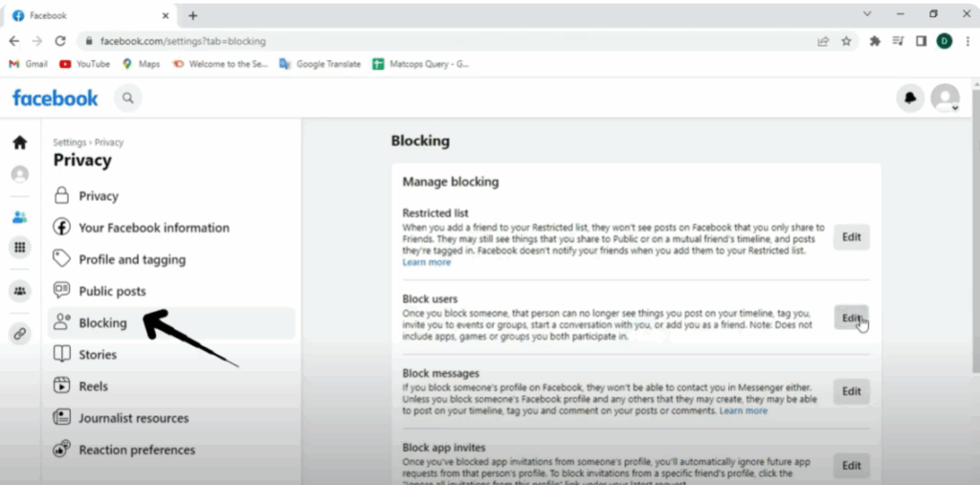Open Learn more under Restricted list
The width and height of the screenshot is (980, 485).
point(426,262)
